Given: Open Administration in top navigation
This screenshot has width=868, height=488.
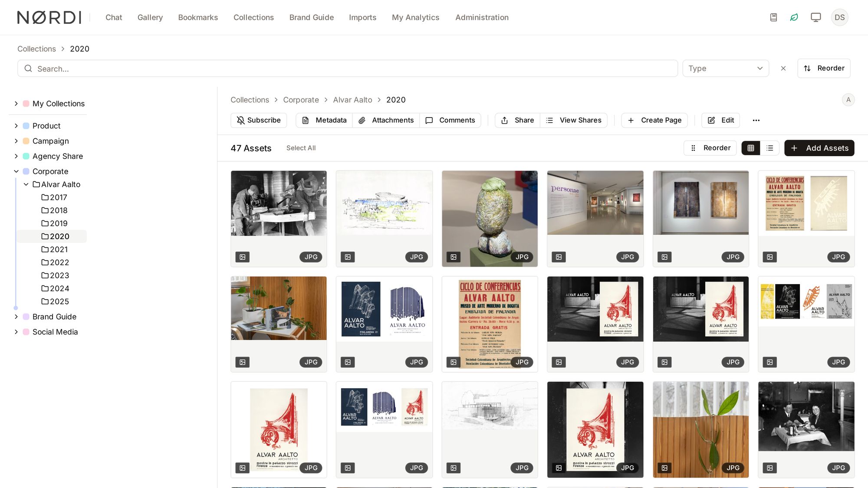Looking at the screenshot, I should (x=482, y=17).
